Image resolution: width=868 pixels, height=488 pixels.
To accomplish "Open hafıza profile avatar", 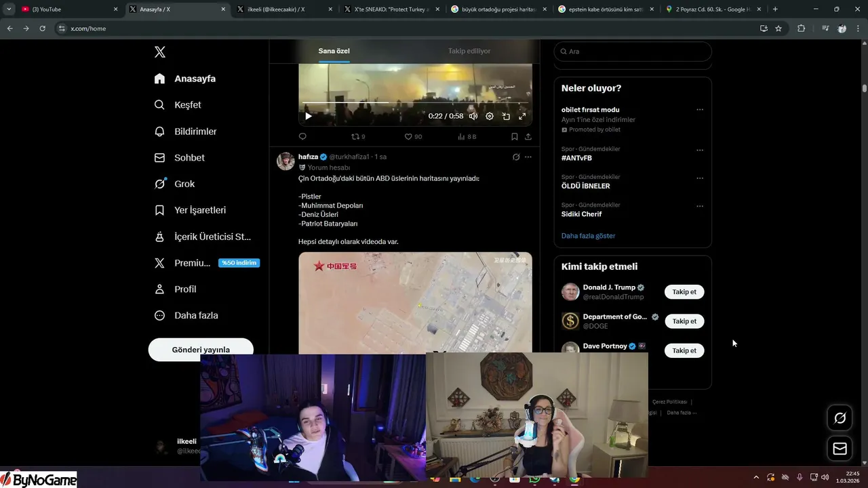I will coord(285,161).
